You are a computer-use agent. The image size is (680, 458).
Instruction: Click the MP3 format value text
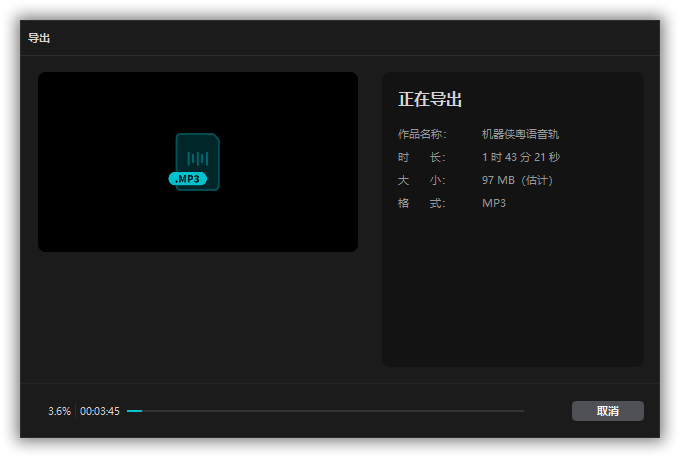click(494, 203)
